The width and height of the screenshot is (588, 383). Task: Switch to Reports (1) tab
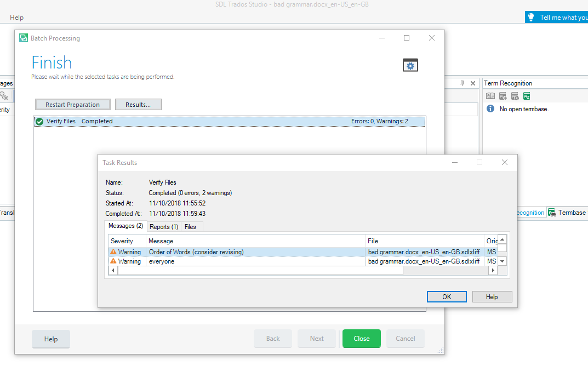pyautogui.click(x=163, y=227)
